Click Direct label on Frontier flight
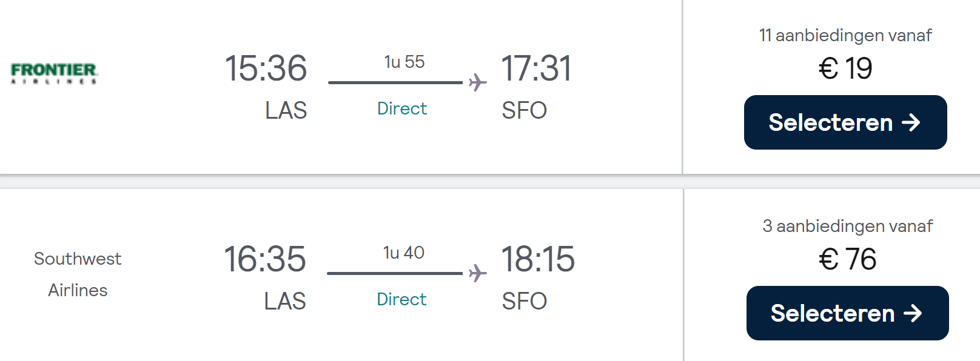 [x=402, y=108]
